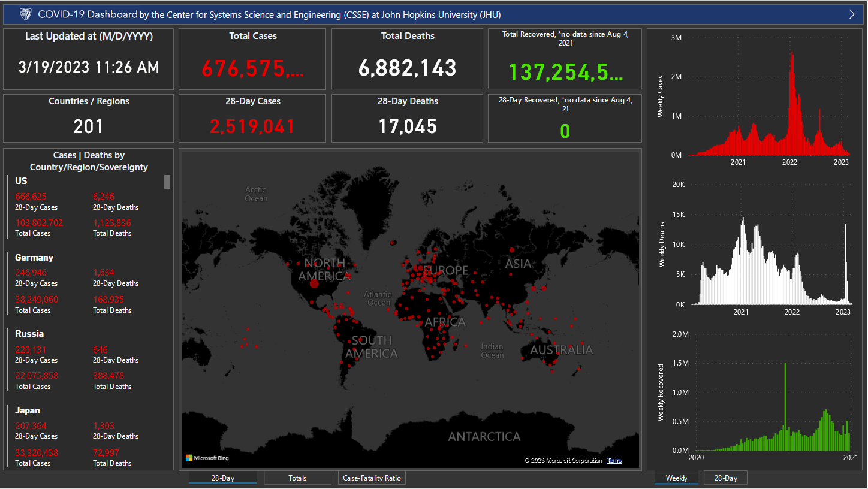Screen dimensions: 868x489
Task: Open the Case-Fatality Ratio tab
Action: tap(372, 478)
